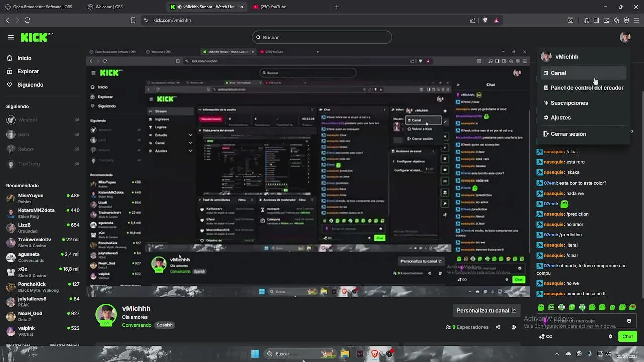
Task: Click the share icon beside Espectadores
Action: click(x=498, y=327)
